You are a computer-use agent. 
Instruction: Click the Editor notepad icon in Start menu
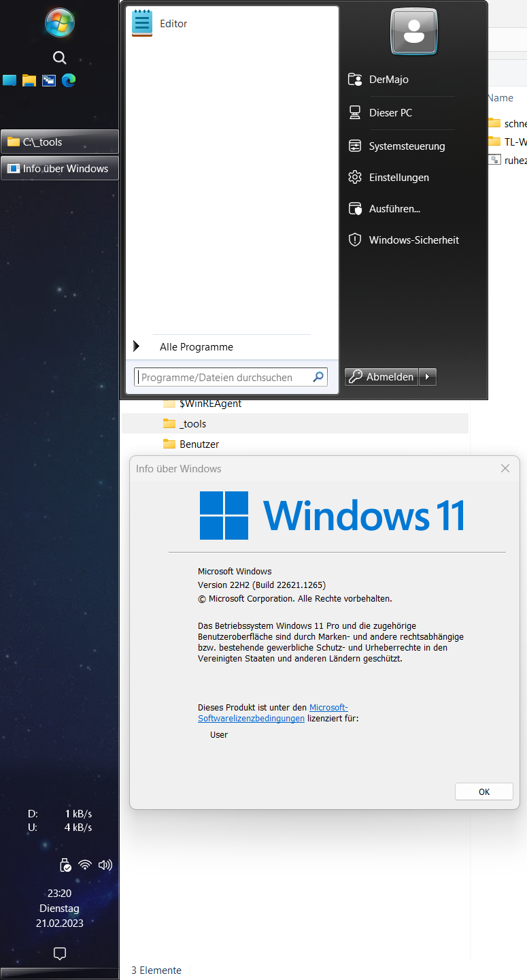(x=142, y=23)
